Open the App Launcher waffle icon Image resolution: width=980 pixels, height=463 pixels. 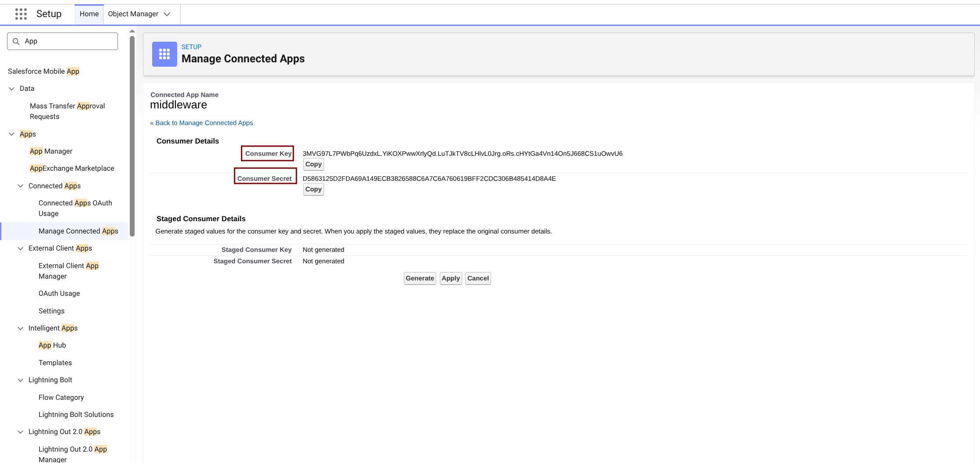point(21,14)
